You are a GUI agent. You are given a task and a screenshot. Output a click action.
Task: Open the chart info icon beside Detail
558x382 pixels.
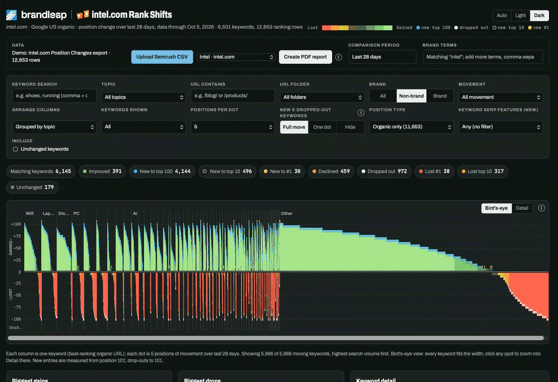541,208
